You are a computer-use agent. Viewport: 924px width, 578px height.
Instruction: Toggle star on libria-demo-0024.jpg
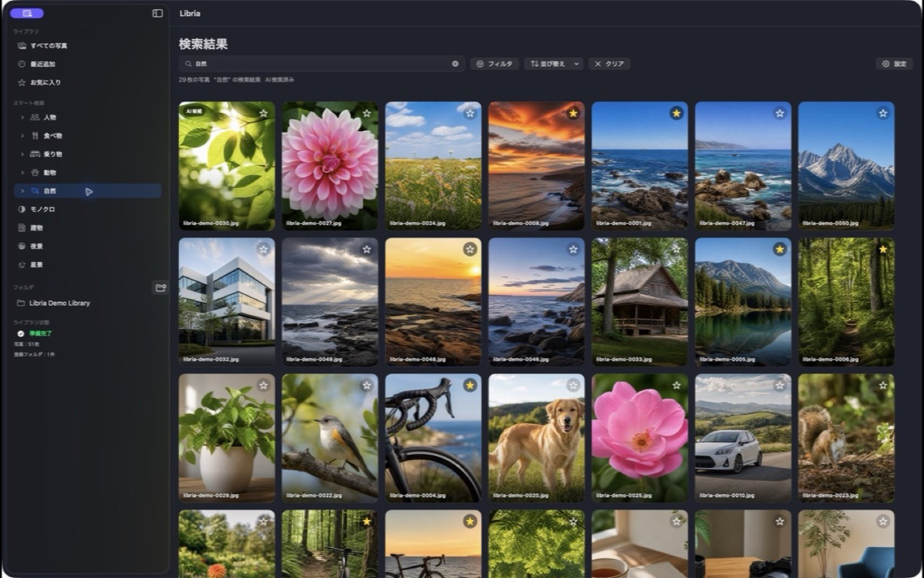point(470,113)
